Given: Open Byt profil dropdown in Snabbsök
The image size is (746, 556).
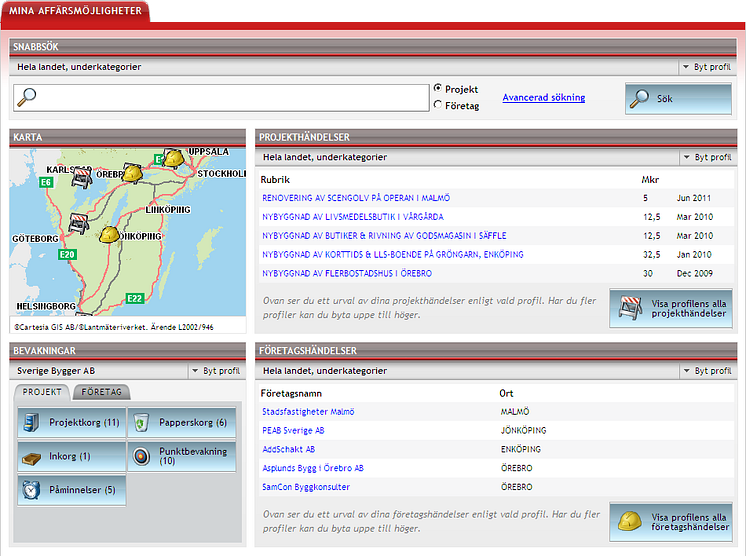Looking at the screenshot, I should 706,68.
